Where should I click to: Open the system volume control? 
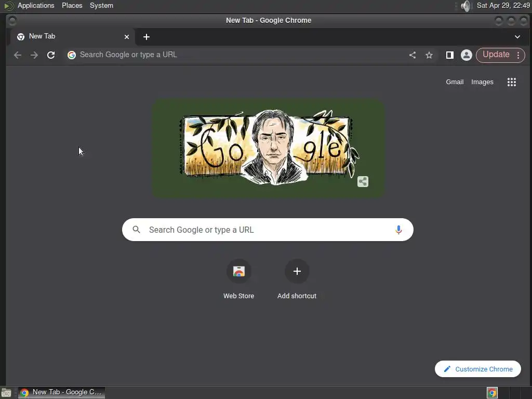pos(467,6)
